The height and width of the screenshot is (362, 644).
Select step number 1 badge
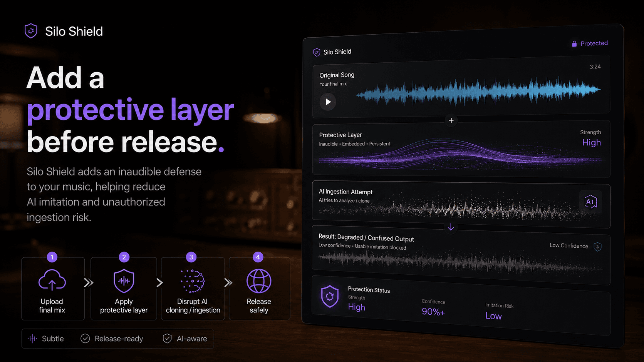pyautogui.click(x=52, y=257)
